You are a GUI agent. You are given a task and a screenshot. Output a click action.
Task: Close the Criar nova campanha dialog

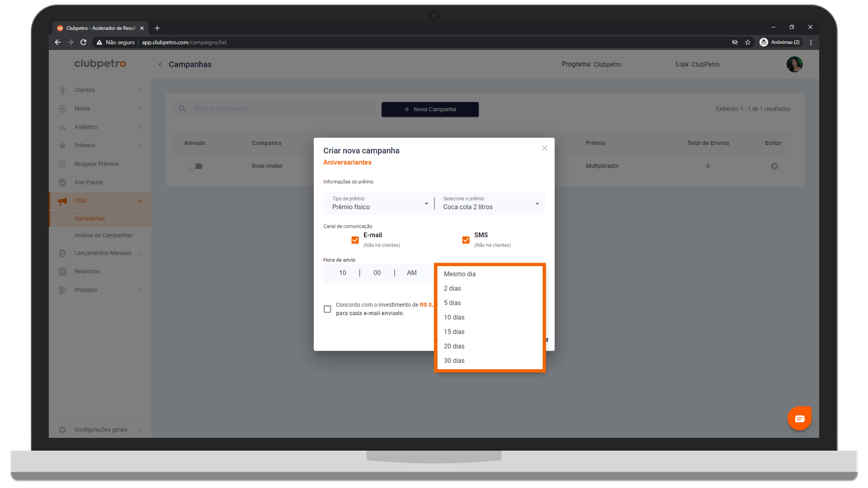tap(544, 148)
